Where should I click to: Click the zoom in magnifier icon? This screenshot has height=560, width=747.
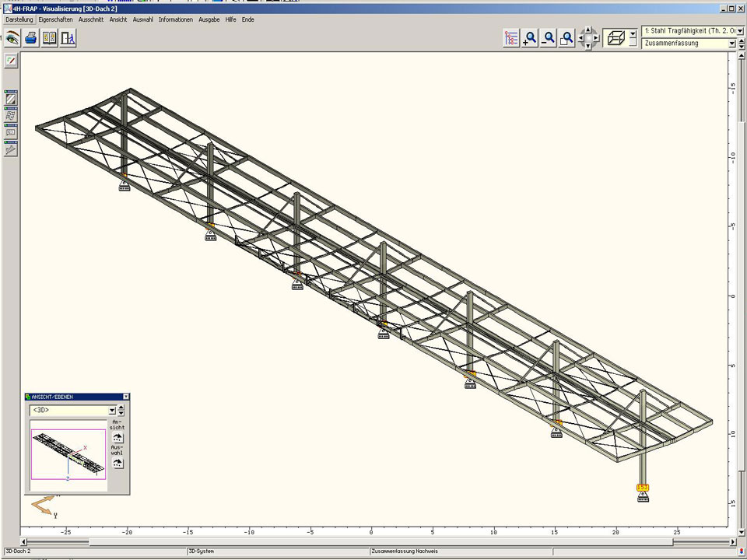pos(530,38)
